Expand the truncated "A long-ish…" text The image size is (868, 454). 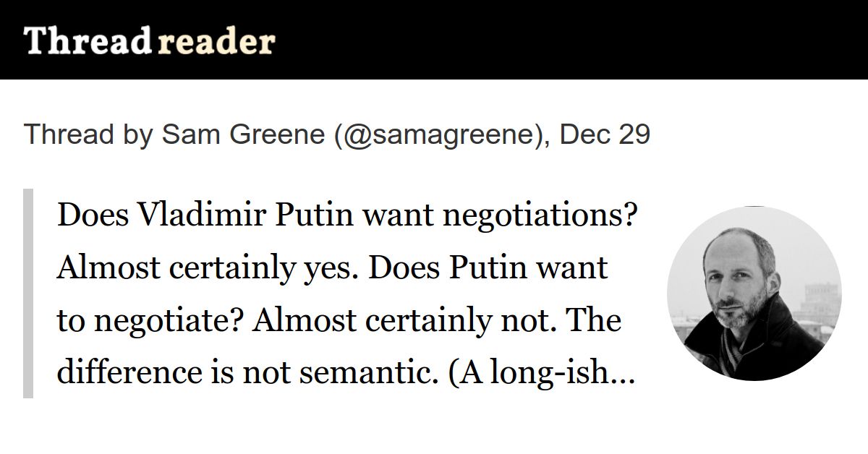pyautogui.click(x=542, y=372)
